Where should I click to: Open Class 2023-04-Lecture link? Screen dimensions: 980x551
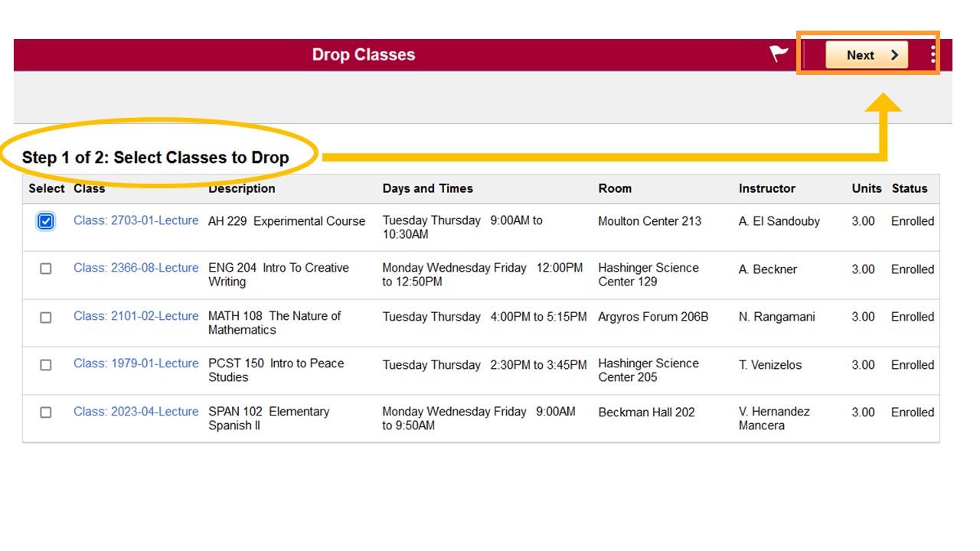click(x=136, y=412)
